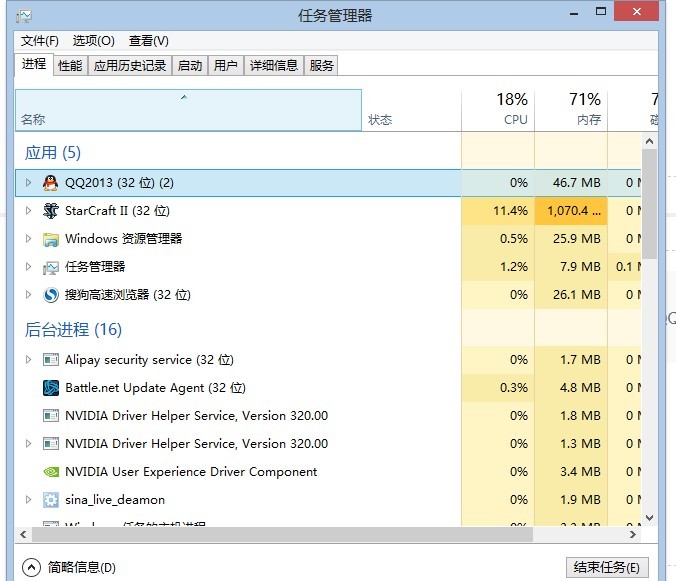Switch to the 用户 tab
676x581 pixels.
(x=226, y=66)
